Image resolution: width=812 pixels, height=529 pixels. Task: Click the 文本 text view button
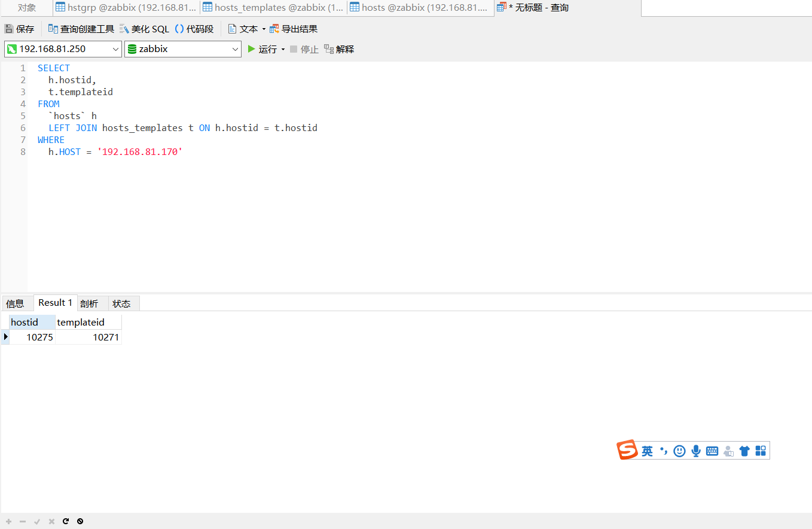coord(243,29)
